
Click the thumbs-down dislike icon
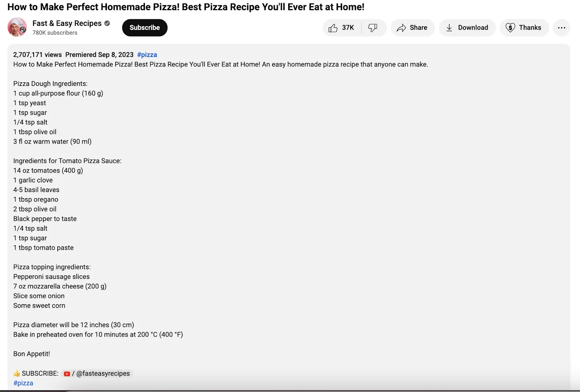[373, 28]
